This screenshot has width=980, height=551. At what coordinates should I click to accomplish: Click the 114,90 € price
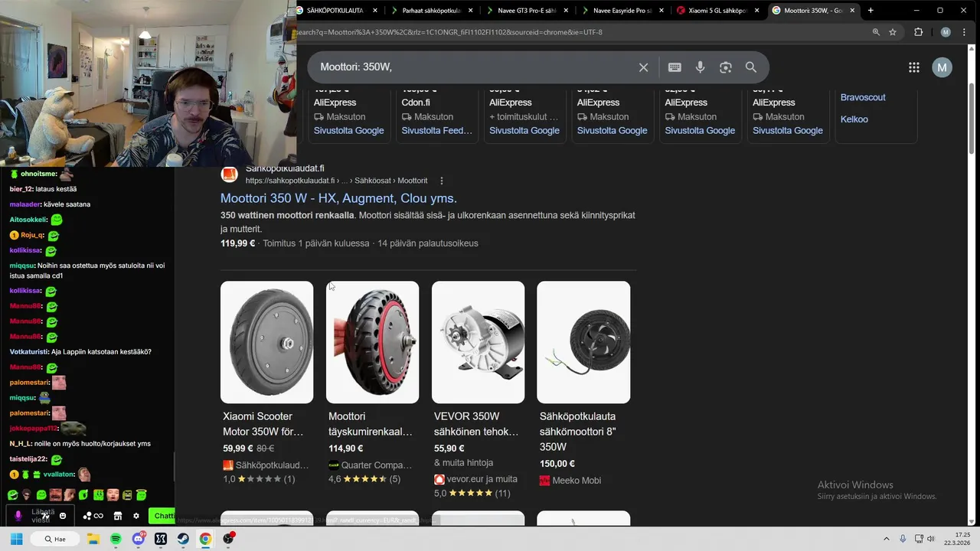point(345,448)
